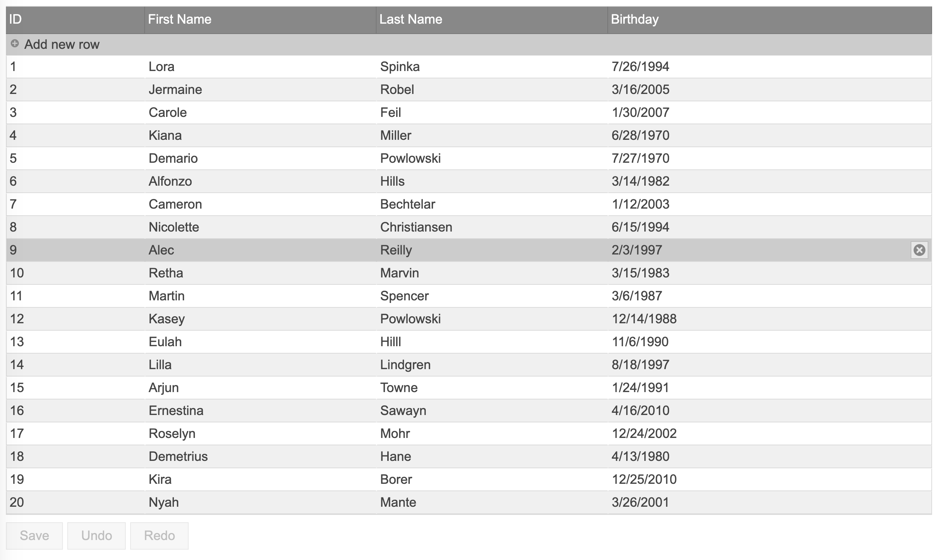Delete row 9 using the remove icon

coord(919,250)
